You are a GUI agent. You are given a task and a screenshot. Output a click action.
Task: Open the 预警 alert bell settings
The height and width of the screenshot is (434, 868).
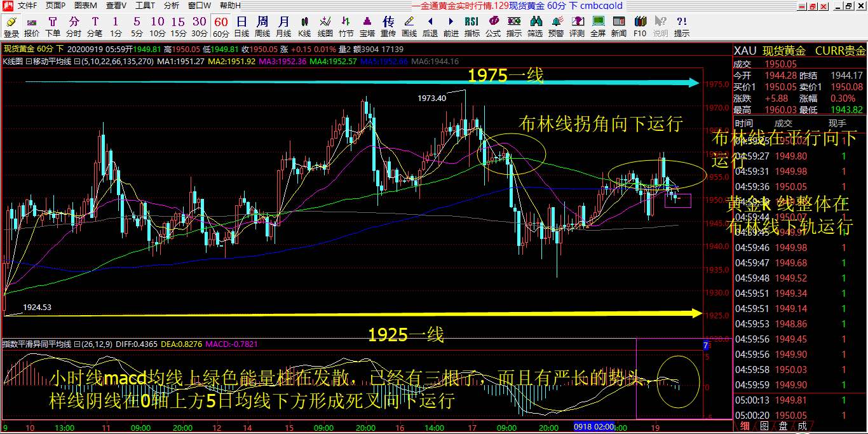click(556, 27)
